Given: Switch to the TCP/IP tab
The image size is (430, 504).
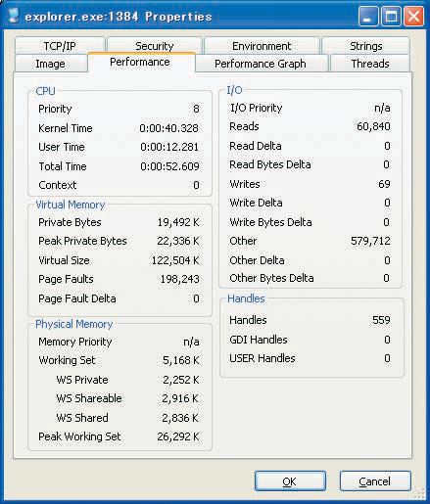Looking at the screenshot, I should pyautogui.click(x=60, y=46).
